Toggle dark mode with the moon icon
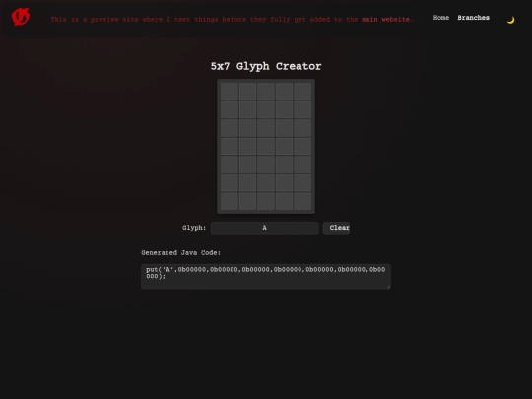Image resolution: width=532 pixels, height=399 pixels. coord(510,20)
